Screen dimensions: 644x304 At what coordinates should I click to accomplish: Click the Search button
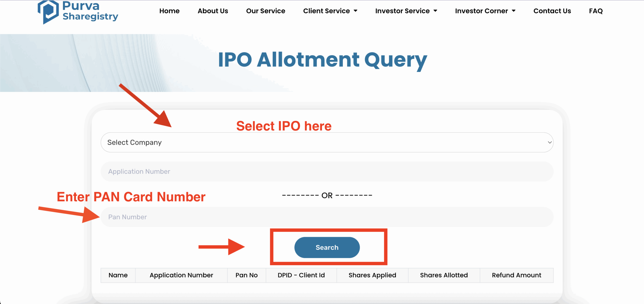tap(327, 247)
